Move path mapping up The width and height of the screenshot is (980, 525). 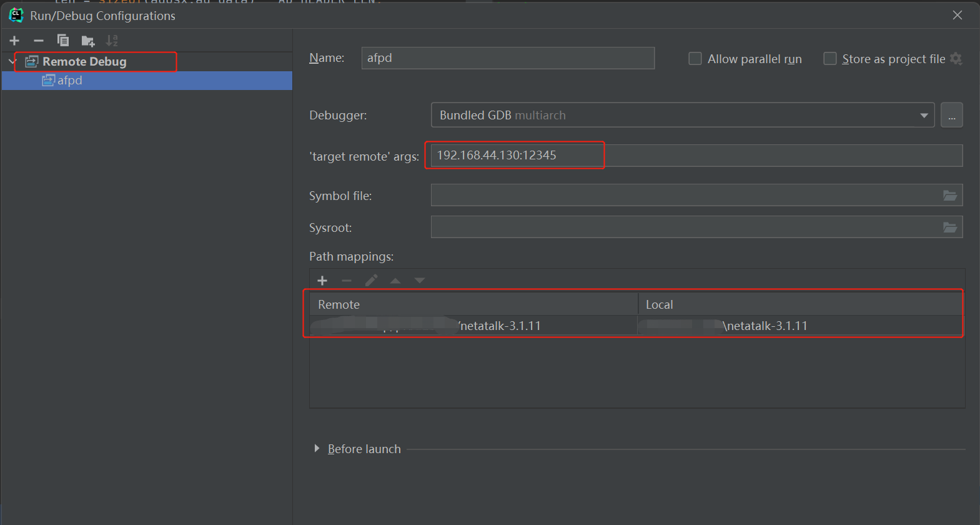tap(395, 281)
